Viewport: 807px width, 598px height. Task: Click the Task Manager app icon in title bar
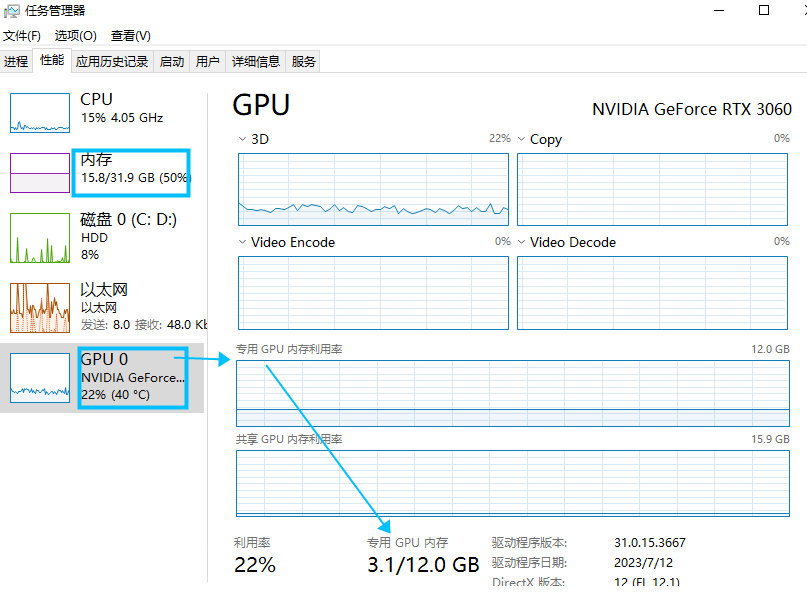(12, 10)
